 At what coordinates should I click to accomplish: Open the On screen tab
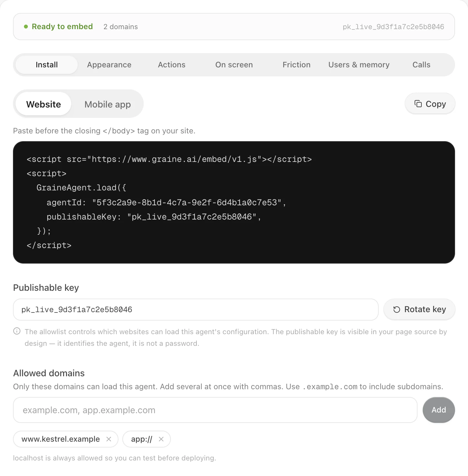(234, 65)
